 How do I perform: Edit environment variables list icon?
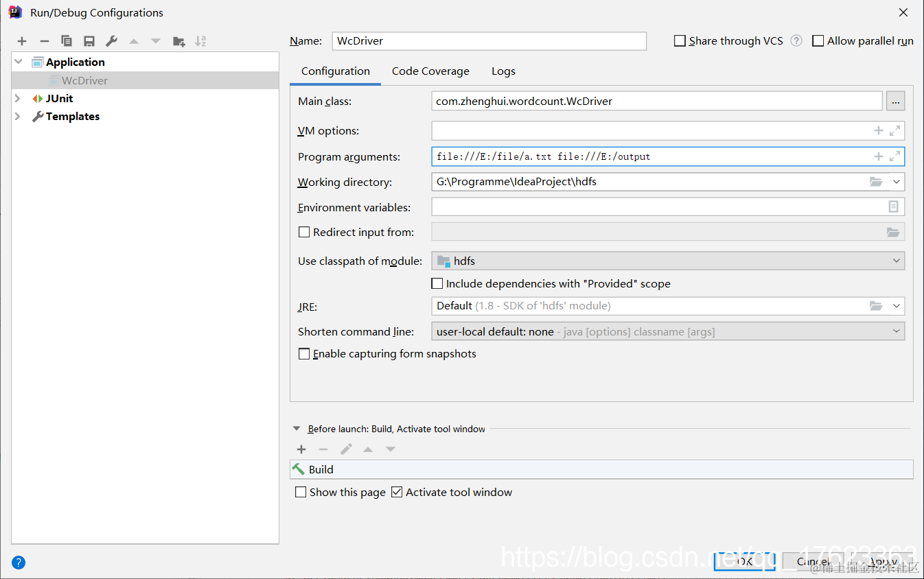pos(893,206)
